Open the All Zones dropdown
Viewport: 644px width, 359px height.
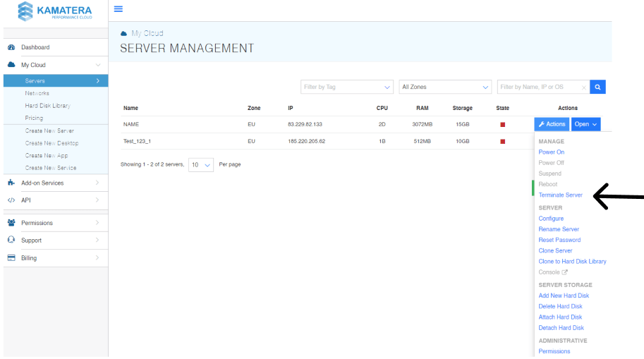pos(444,87)
